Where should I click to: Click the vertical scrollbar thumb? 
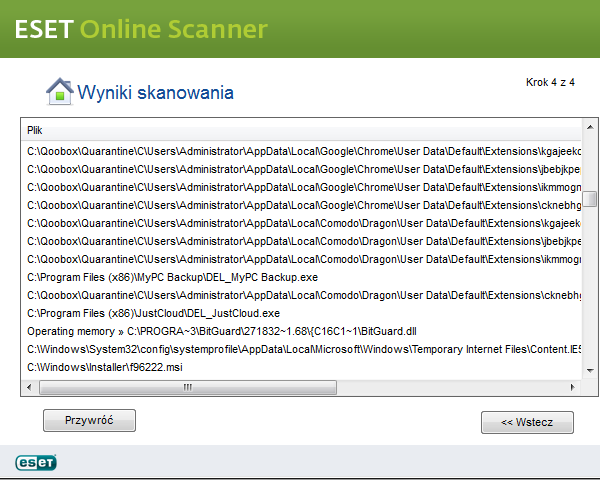pos(590,198)
